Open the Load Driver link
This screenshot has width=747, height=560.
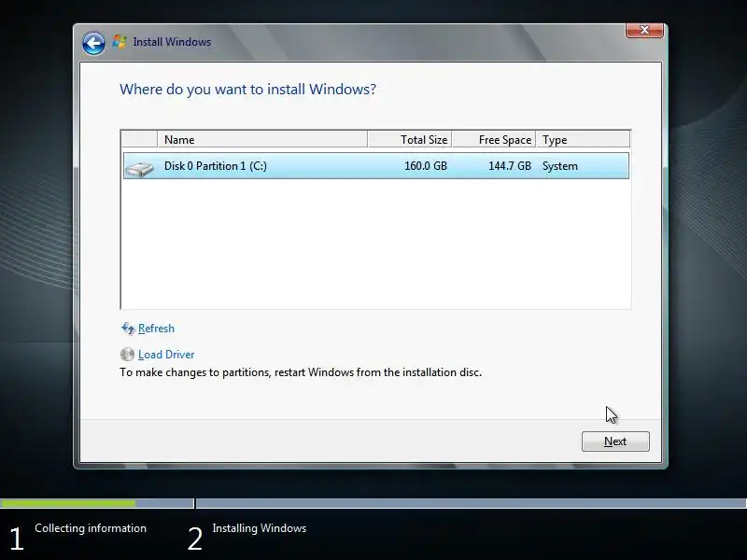point(166,355)
